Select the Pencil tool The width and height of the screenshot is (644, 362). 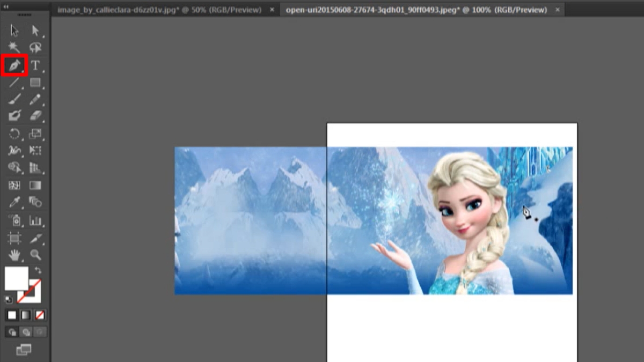[35, 99]
